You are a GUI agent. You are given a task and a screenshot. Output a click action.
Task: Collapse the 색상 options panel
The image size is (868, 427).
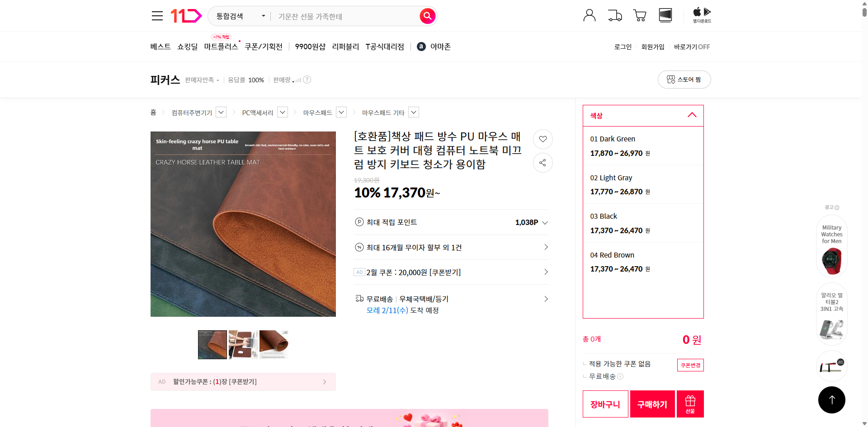692,115
